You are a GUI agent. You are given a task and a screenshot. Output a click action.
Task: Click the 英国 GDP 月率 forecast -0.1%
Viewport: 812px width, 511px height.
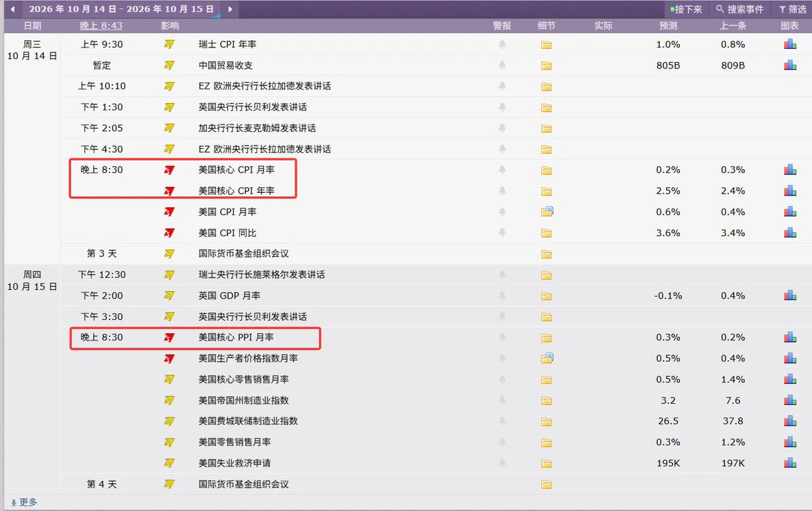(x=668, y=296)
